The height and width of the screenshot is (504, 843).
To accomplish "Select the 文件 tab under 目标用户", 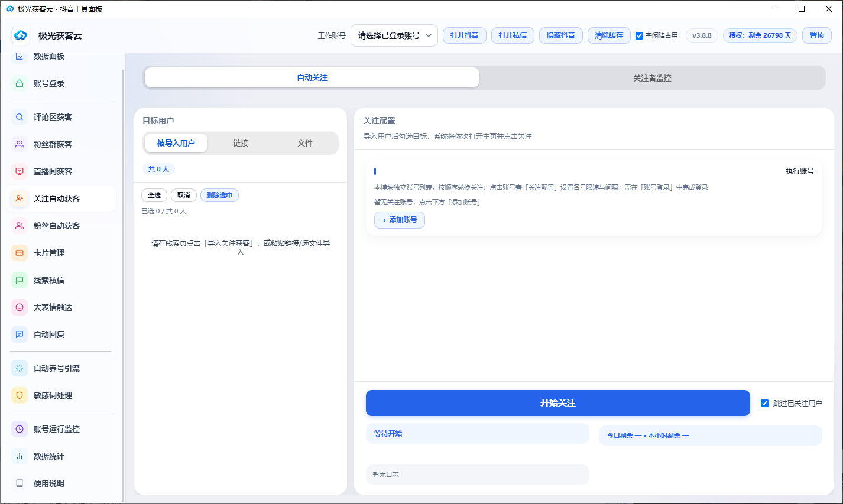I will coord(305,143).
